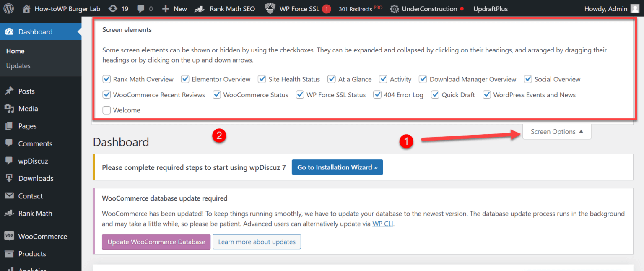The width and height of the screenshot is (644, 271).
Task: Open the WP CLI link in the notice
Action: [382, 224]
